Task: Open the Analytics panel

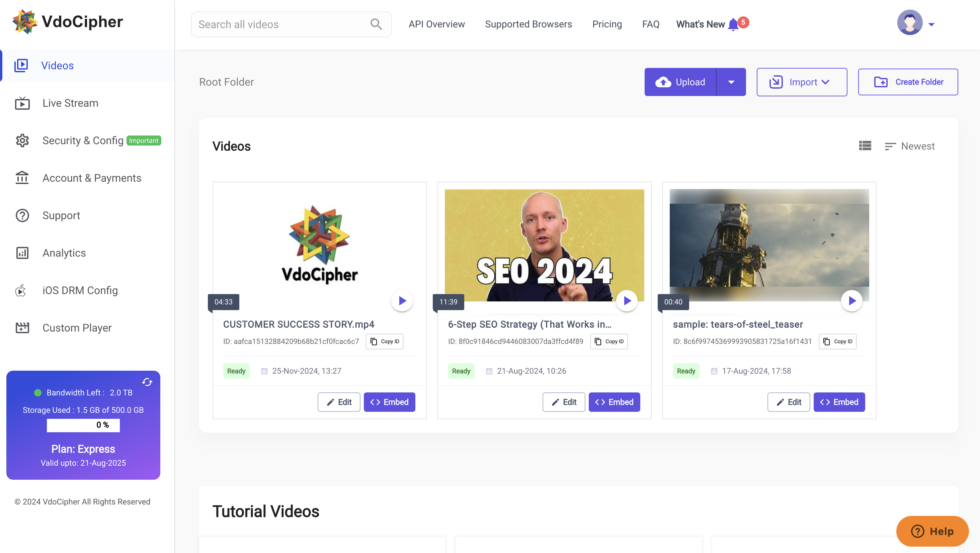Action: [x=64, y=253]
